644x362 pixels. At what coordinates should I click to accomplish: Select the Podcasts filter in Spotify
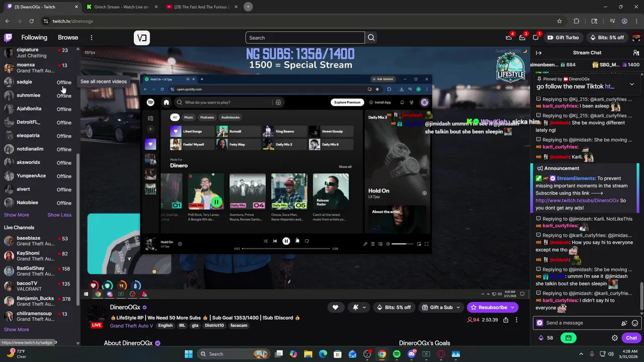pos(207,117)
